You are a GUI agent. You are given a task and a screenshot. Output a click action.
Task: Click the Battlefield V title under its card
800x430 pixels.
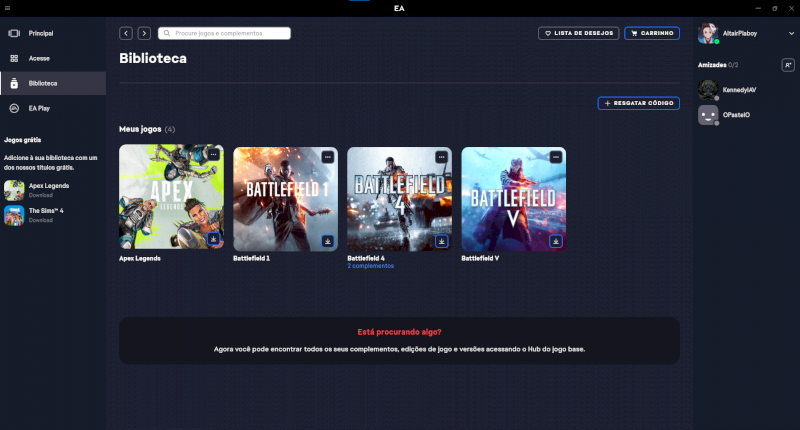tap(480, 259)
